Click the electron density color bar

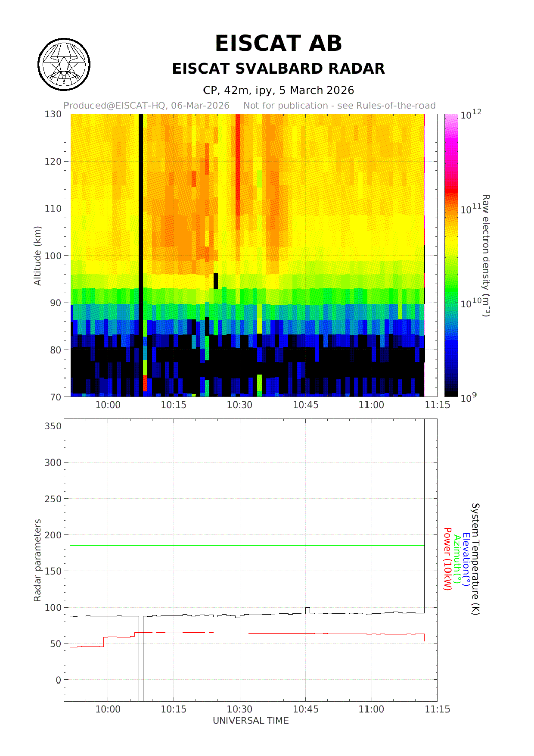(451, 255)
